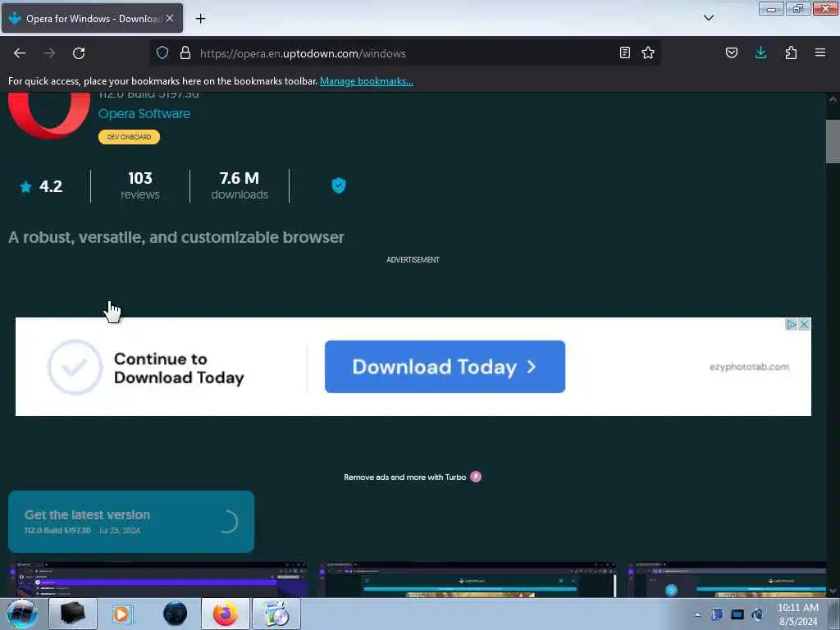Open the Opera Software developer link
The image size is (840, 630).
click(x=144, y=113)
